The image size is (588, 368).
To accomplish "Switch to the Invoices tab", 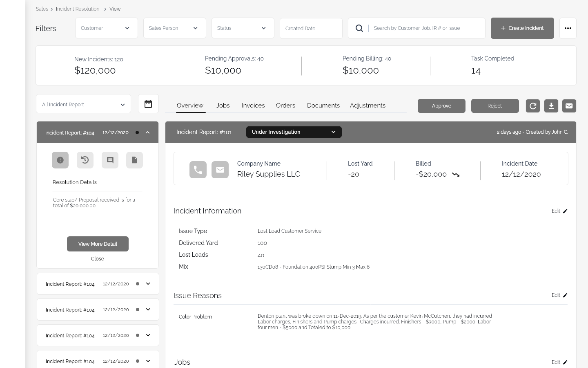I will (x=253, y=105).
